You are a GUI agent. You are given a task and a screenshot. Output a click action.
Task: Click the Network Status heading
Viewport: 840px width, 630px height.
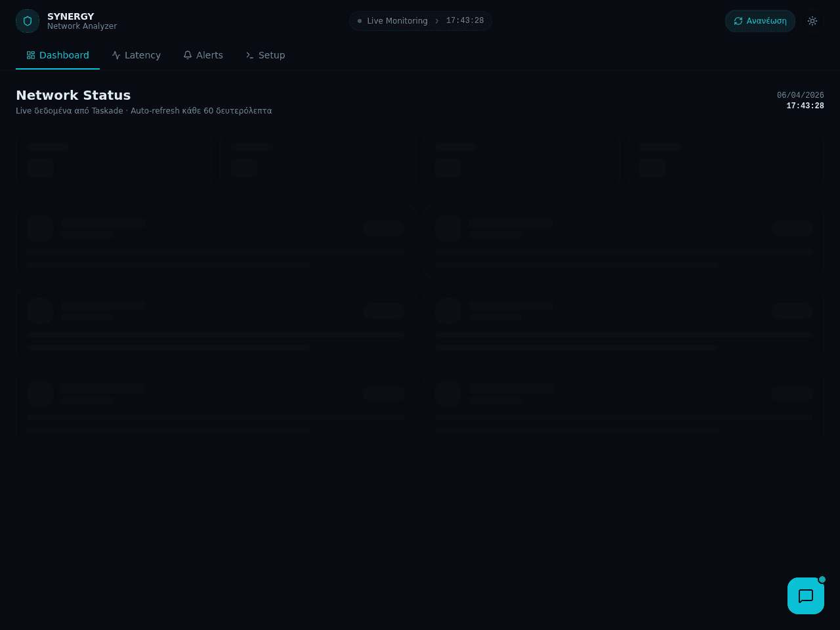coord(73,95)
